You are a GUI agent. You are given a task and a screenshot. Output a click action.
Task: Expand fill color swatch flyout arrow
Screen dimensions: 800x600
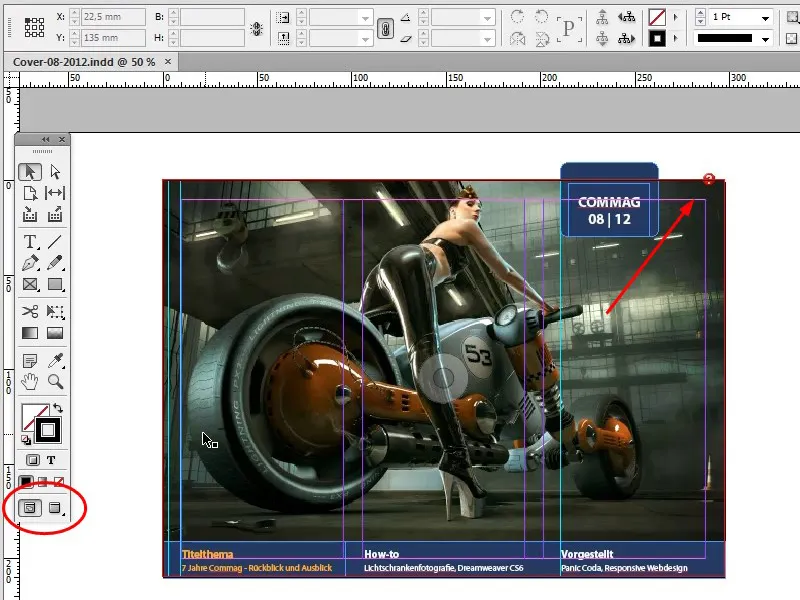coord(676,17)
